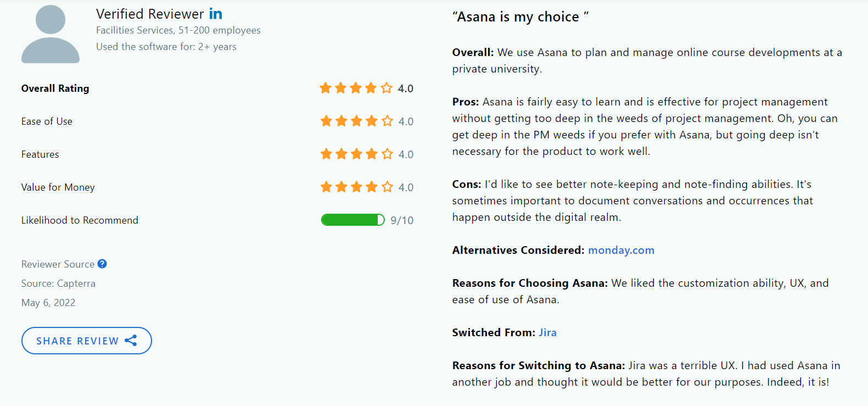Click the fourth star of Value for Money
Viewport: 868px width, 406px height.
coord(371,187)
